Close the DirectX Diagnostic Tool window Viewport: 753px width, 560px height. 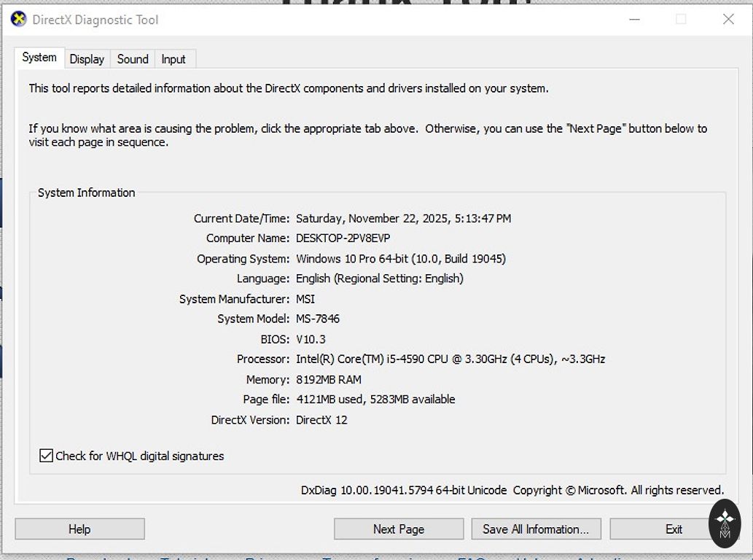pos(727,20)
